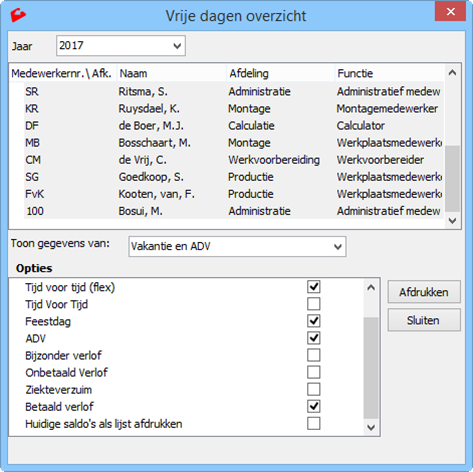This screenshot has height=472, width=473.
Task: Click the employee list scroll-down arrow
Action: pyautogui.click(x=452, y=220)
